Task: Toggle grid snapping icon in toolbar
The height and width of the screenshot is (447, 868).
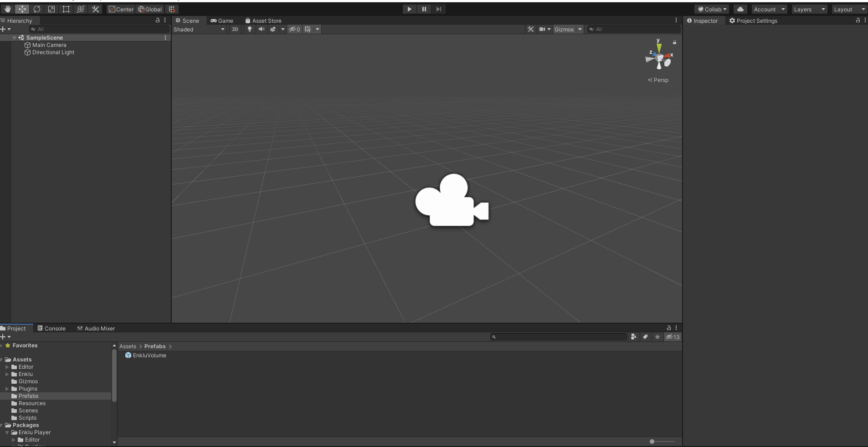Action: click(x=172, y=9)
